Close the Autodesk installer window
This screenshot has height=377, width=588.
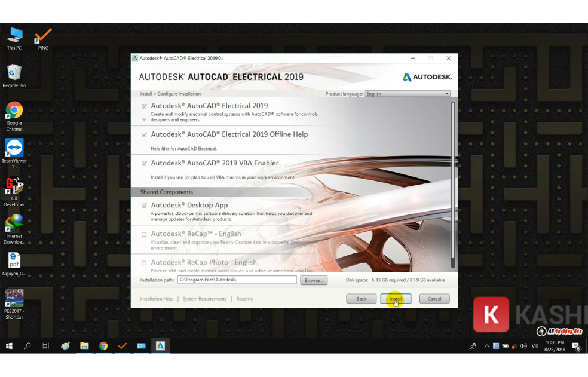click(449, 58)
